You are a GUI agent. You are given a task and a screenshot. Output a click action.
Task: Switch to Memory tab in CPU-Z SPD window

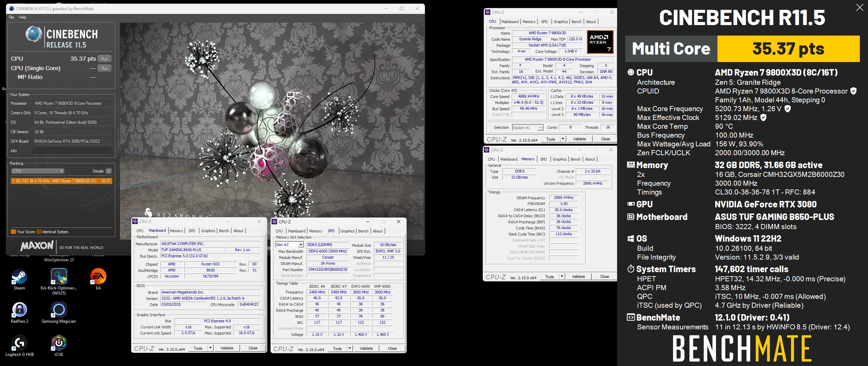click(x=316, y=231)
